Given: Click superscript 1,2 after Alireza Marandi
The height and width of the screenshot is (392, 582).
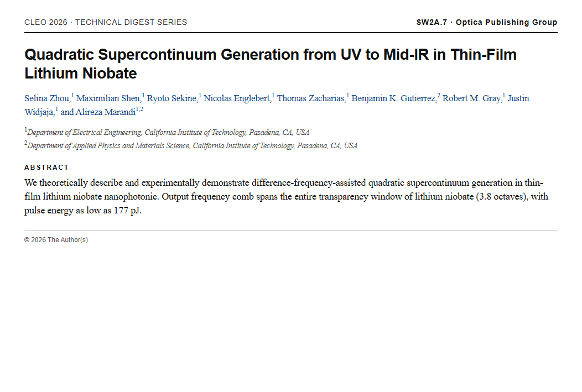Looking at the screenshot, I should (139, 109).
